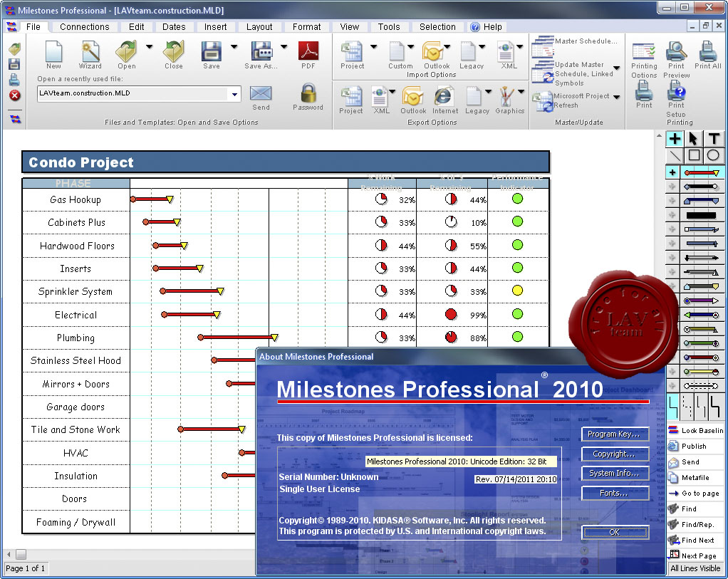
Task: Open the Layout menu
Action: pyautogui.click(x=259, y=27)
